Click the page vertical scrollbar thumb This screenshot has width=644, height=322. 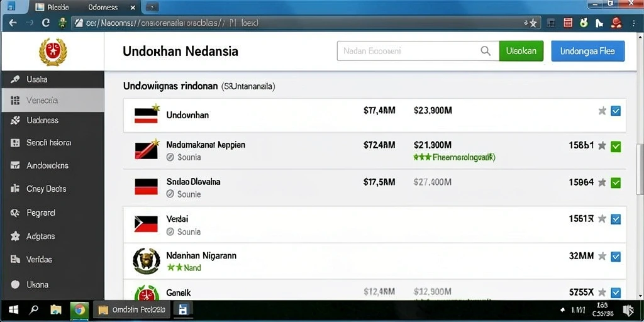[x=640, y=169]
